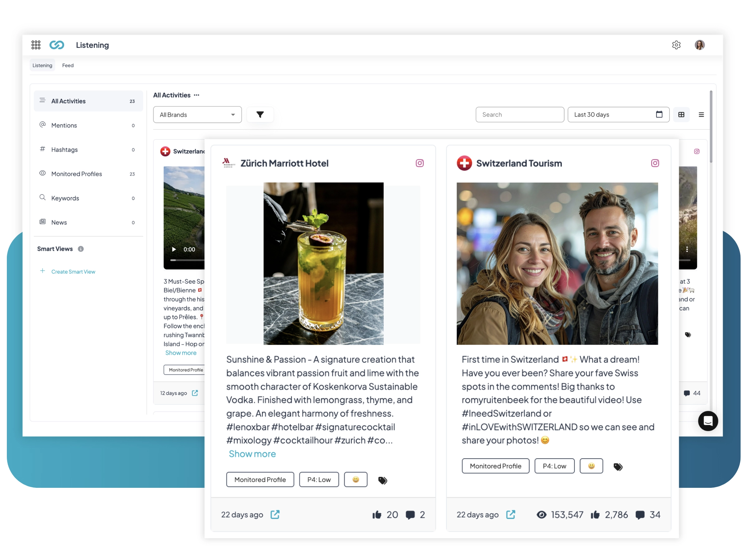Switch to the Feed tab
The width and height of the screenshot is (747, 560).
pyautogui.click(x=68, y=65)
